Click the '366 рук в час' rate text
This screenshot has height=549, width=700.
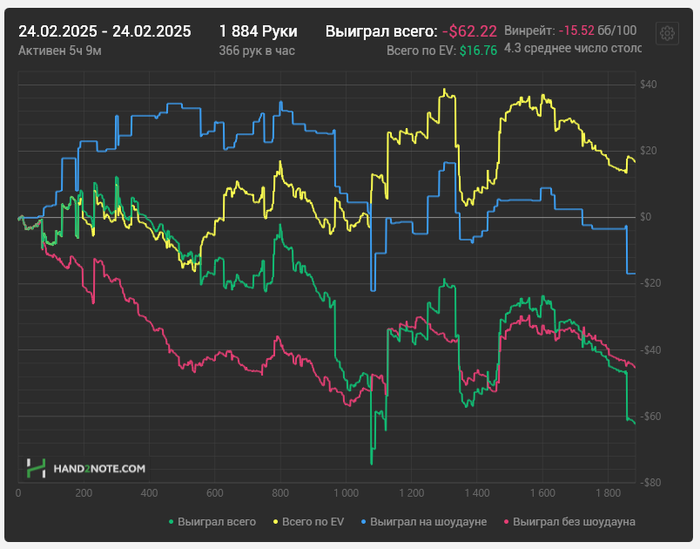257,50
